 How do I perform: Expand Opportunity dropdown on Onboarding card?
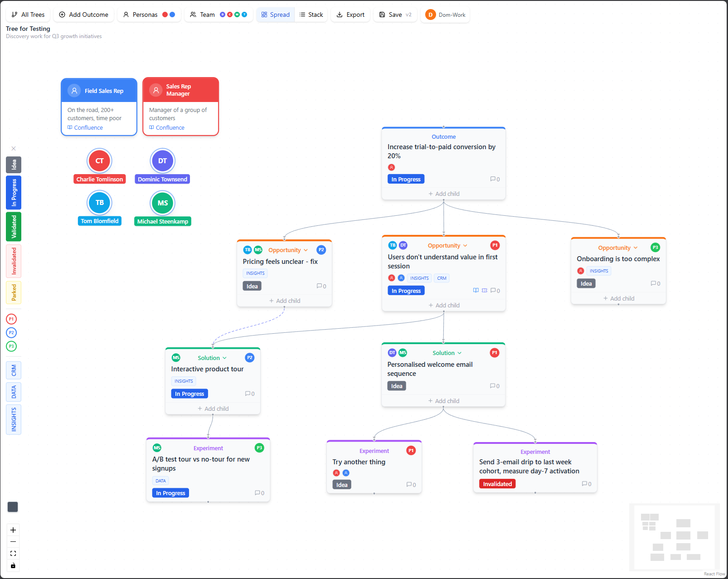coord(618,248)
